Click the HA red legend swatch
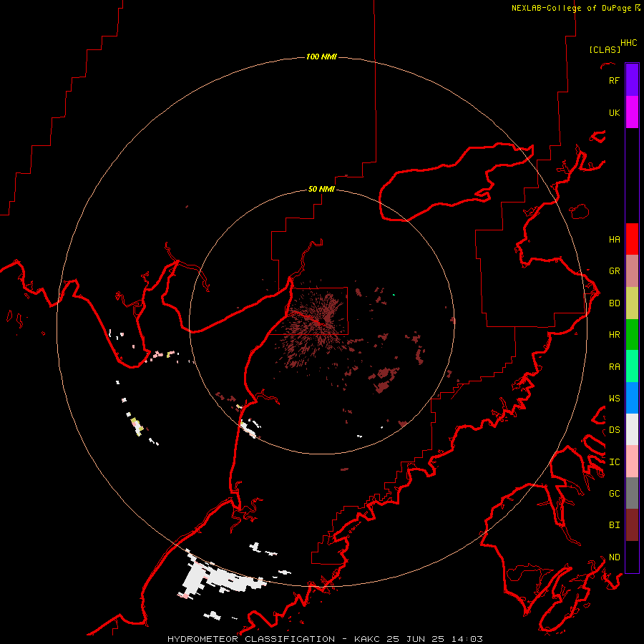Image resolution: width=644 pixels, height=644 pixels. click(x=632, y=239)
